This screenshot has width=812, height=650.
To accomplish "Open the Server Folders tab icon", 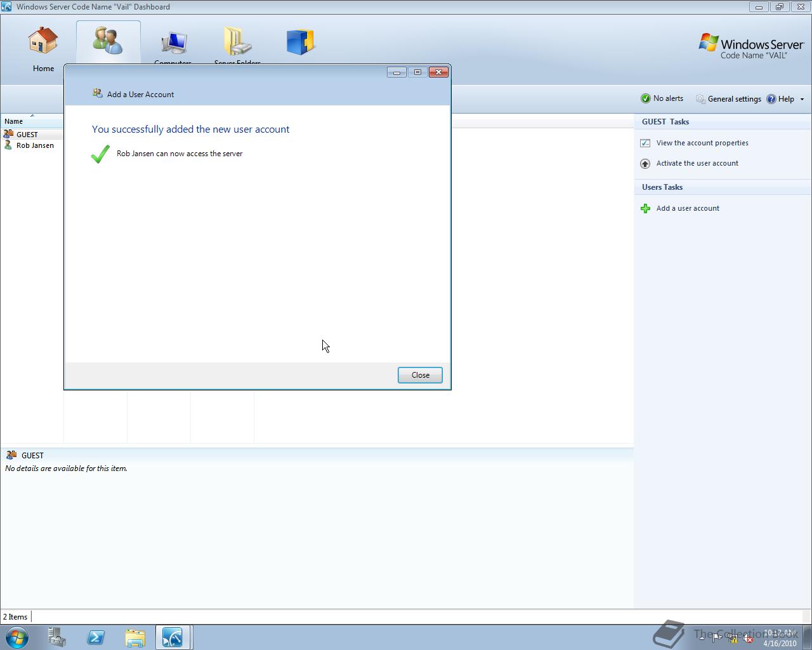I will click(237, 41).
